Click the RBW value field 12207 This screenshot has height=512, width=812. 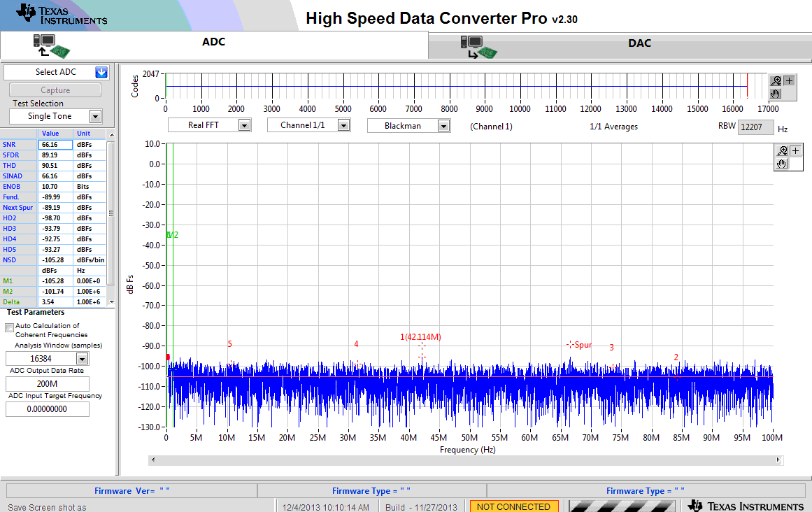[756, 127]
